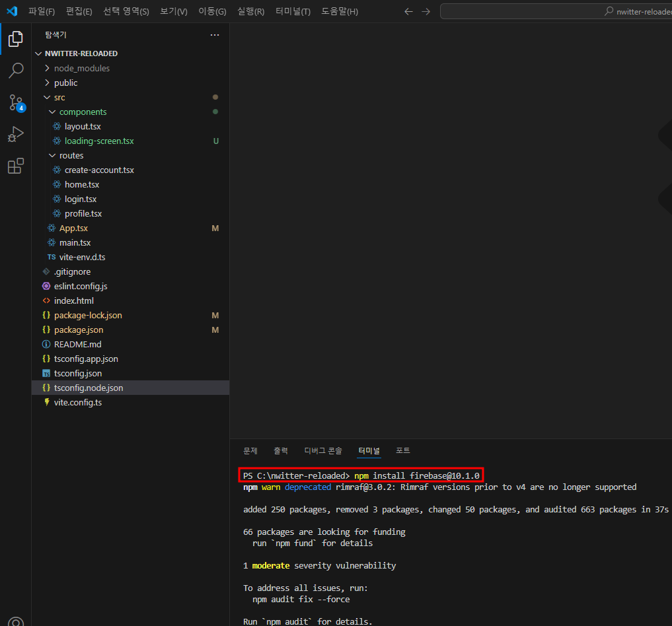672x626 pixels.
Task: Go forward with the right arrow
Action: coord(426,12)
